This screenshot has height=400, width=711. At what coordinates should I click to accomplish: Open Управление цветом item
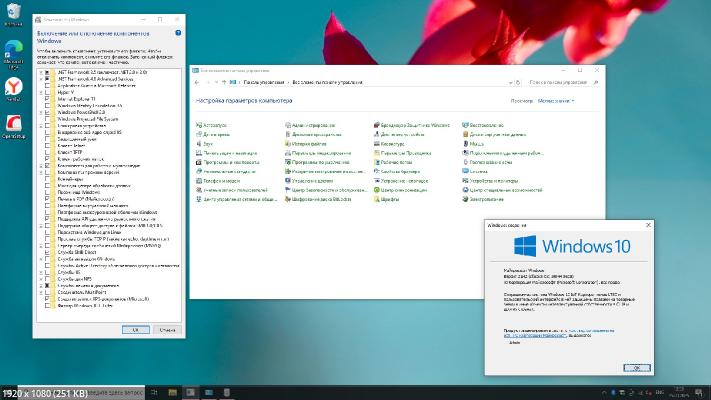coord(309,181)
